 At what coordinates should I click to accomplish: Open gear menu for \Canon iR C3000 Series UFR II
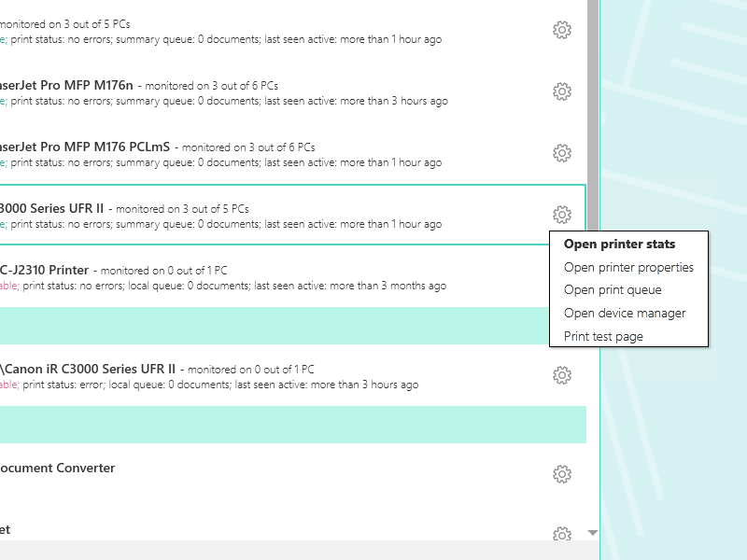(x=562, y=375)
